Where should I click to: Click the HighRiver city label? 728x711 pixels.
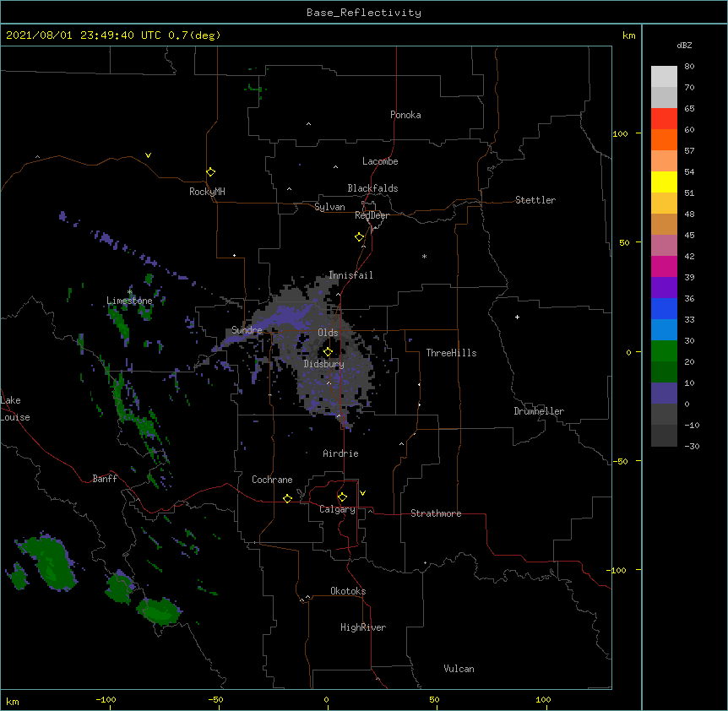[363, 627]
